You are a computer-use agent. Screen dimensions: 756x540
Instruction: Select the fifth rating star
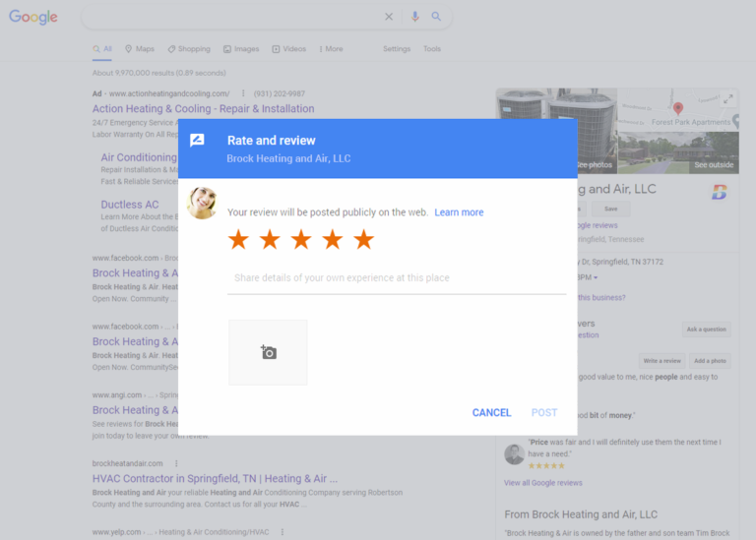[x=364, y=239]
